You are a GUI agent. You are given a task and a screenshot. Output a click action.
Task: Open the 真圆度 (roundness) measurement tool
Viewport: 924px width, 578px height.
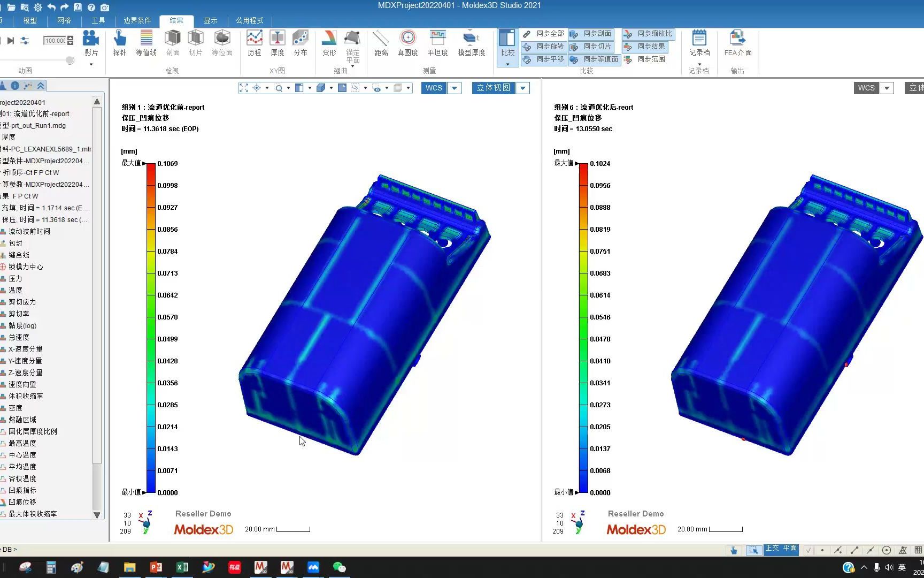407,43
